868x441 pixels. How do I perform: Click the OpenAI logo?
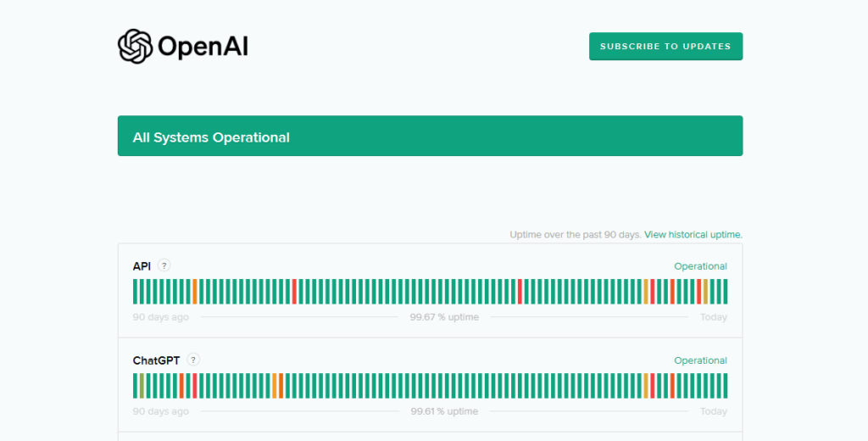[x=183, y=46]
